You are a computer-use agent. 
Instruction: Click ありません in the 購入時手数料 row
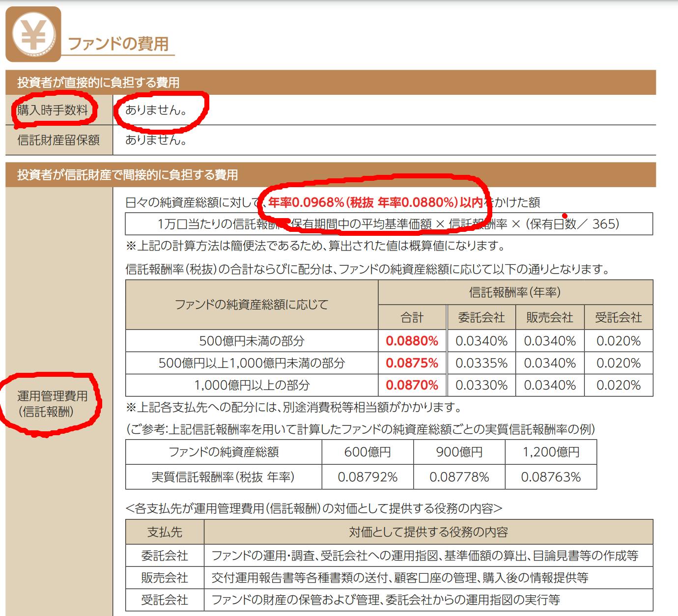tap(156, 110)
